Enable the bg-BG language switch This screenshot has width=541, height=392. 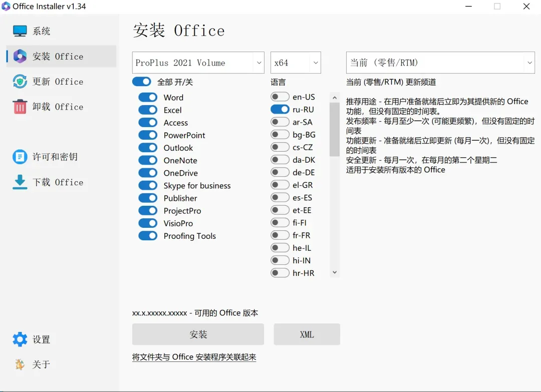pos(280,135)
